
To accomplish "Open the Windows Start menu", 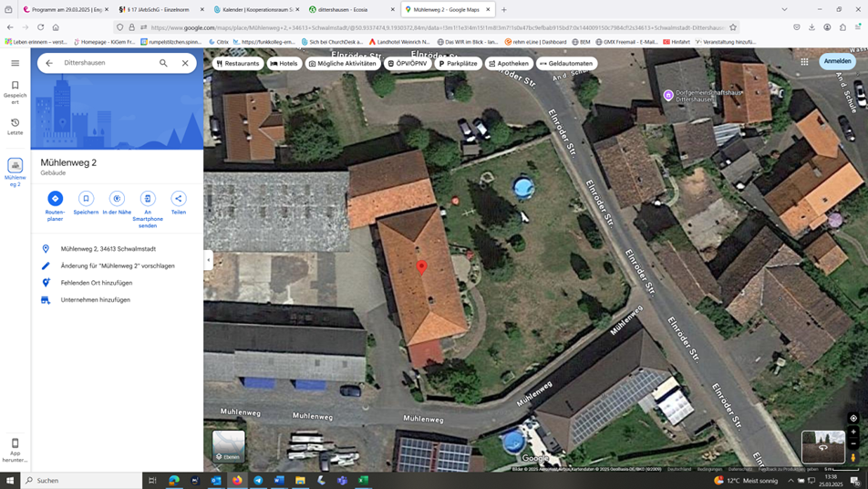I will coord(9,480).
